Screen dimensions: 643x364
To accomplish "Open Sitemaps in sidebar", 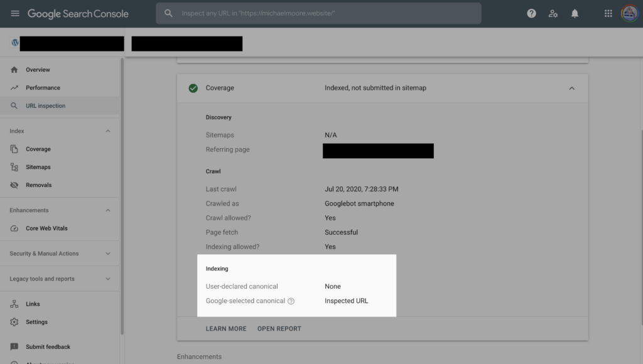I will pyautogui.click(x=60, y=167).
